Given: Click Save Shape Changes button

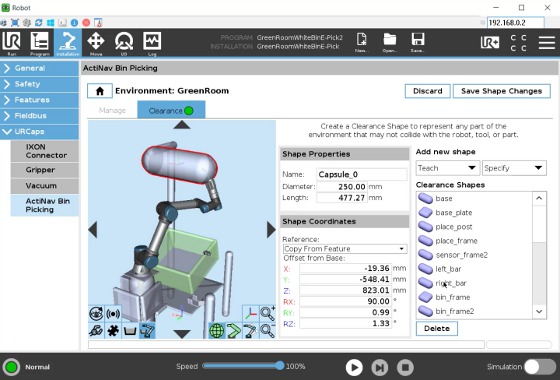Looking at the screenshot, I should pos(501,91).
